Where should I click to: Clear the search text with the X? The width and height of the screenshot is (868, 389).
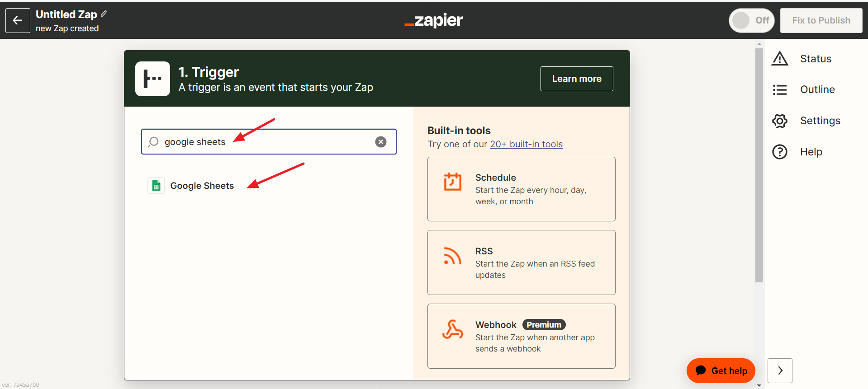pos(381,142)
